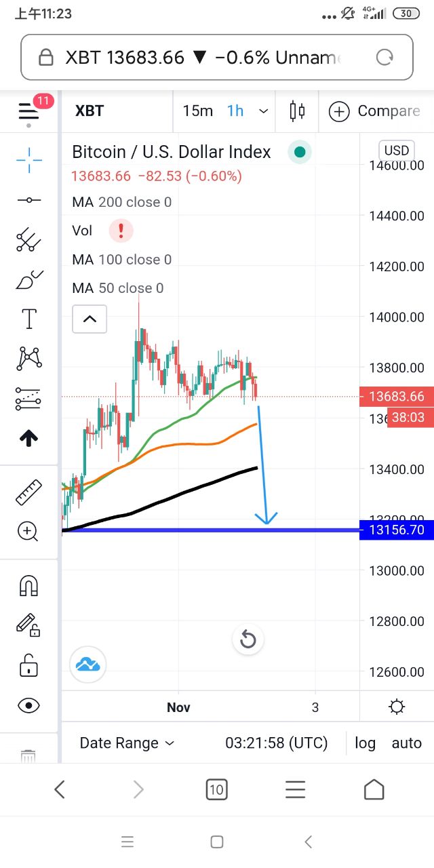Image resolution: width=434 pixels, height=868 pixels.
Task: Open the timeframe interval dropdown chevron
Action: pos(264,111)
